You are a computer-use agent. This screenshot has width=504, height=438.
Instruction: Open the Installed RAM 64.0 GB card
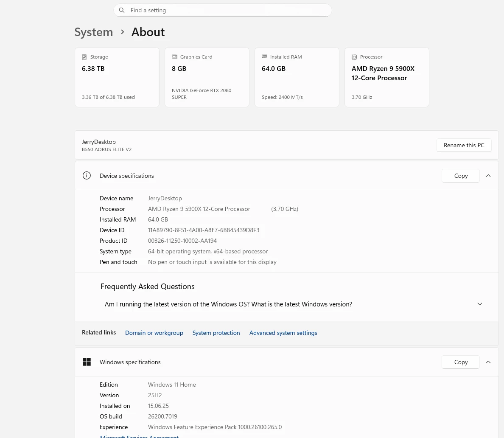(297, 77)
